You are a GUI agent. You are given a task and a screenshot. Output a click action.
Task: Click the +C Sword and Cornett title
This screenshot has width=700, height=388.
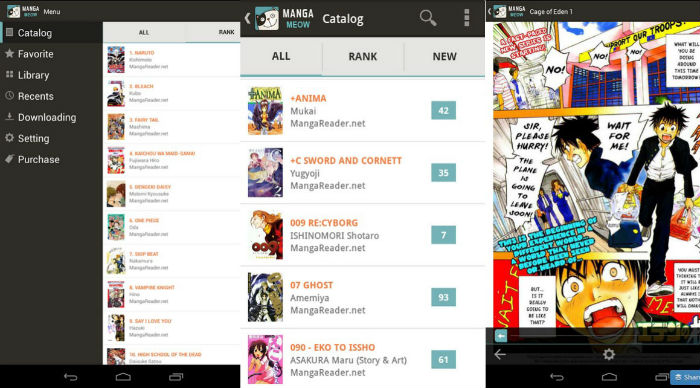[346, 161]
